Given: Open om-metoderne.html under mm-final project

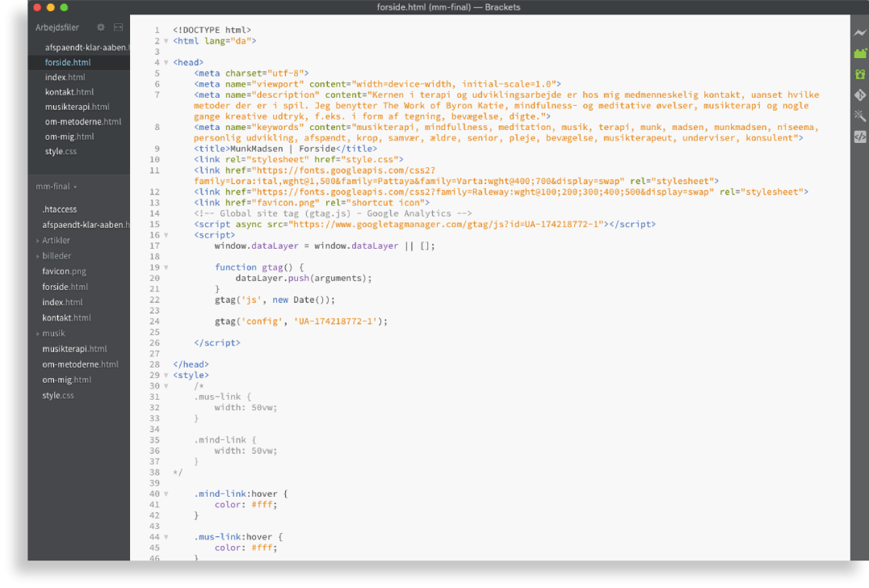Looking at the screenshot, I should pos(81,364).
